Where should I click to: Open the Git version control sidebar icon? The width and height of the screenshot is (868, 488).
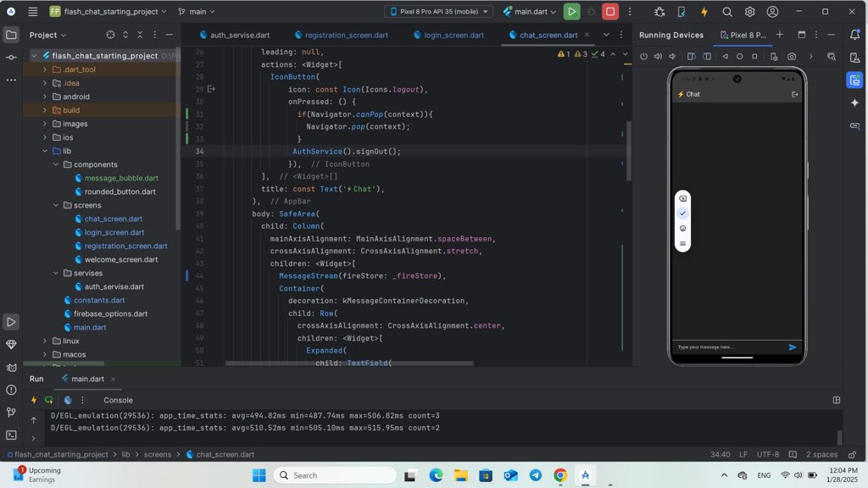click(11, 413)
